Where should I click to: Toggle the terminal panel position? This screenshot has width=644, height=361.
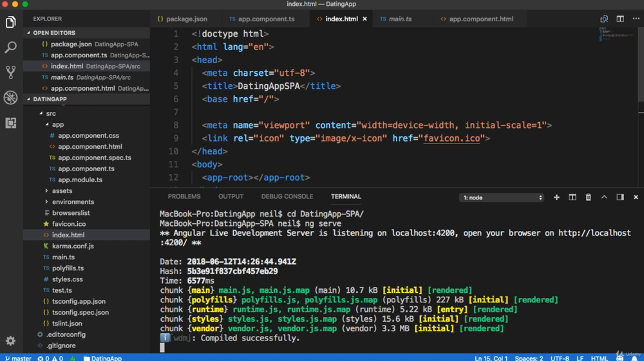click(620, 198)
